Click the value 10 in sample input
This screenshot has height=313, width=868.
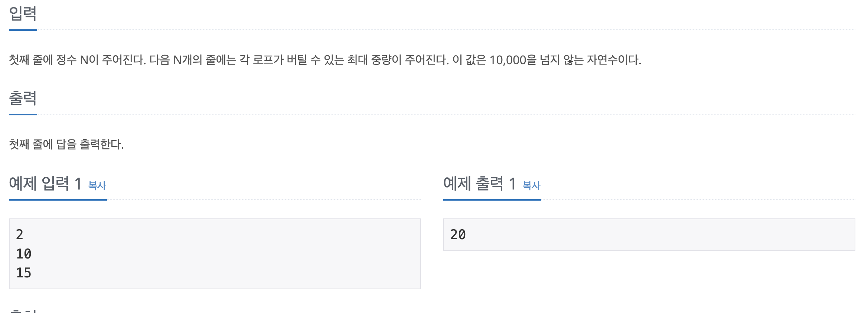click(x=24, y=254)
